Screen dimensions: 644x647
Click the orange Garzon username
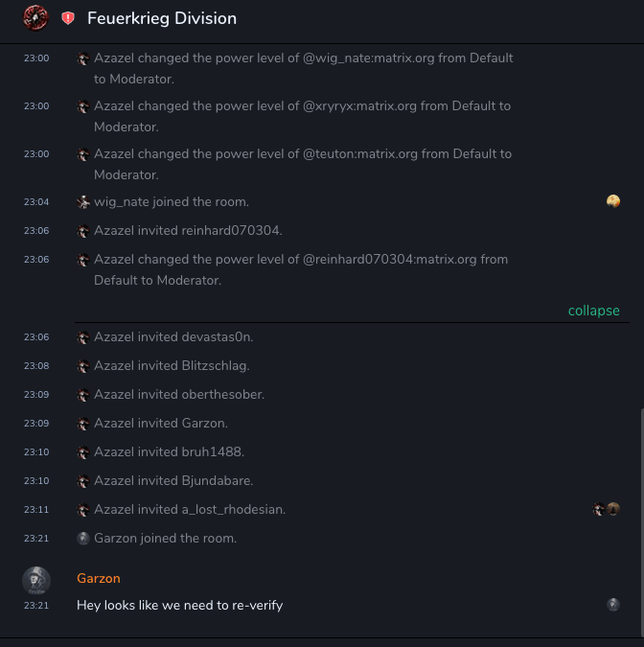99,578
